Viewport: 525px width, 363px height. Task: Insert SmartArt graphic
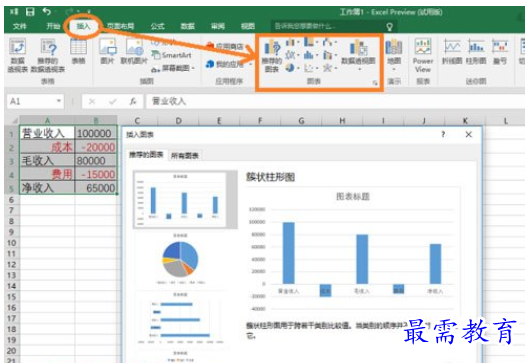click(171, 55)
